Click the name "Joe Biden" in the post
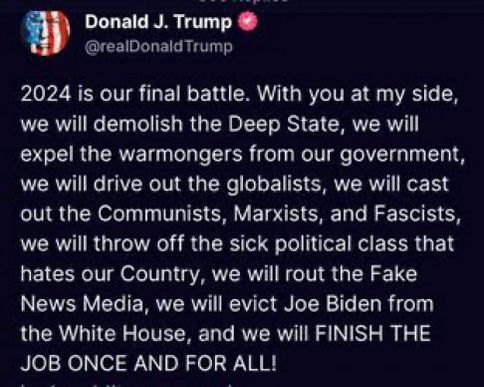Screen dimensions: 484x387 coord(333,304)
